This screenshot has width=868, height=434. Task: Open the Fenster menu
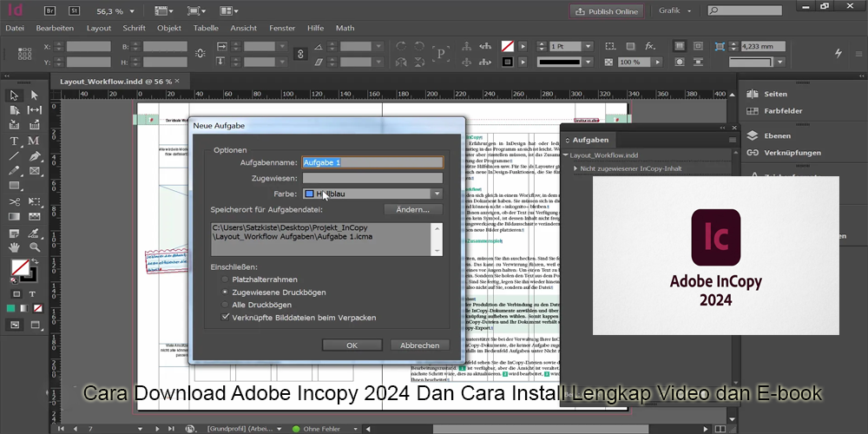pos(282,28)
